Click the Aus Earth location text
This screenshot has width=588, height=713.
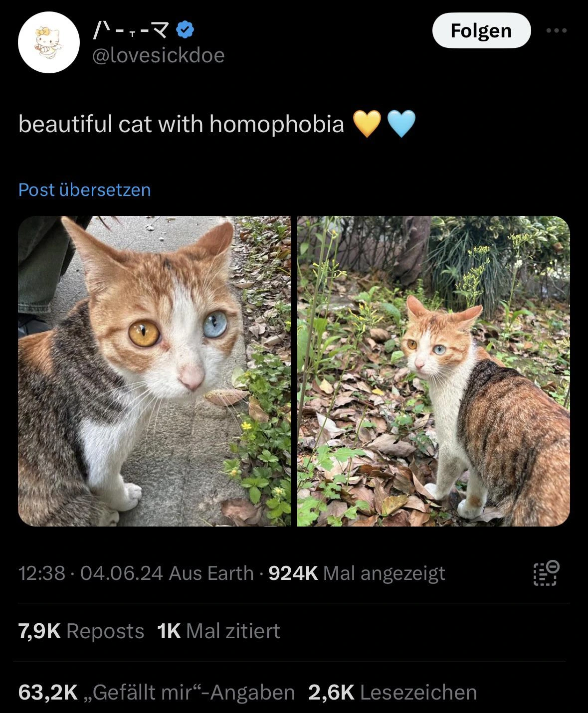click(211, 573)
